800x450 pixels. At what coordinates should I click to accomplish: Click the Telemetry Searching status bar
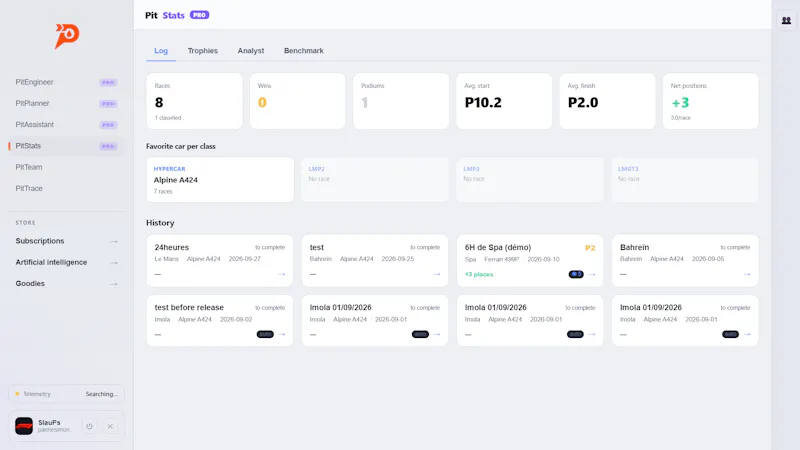coord(66,394)
